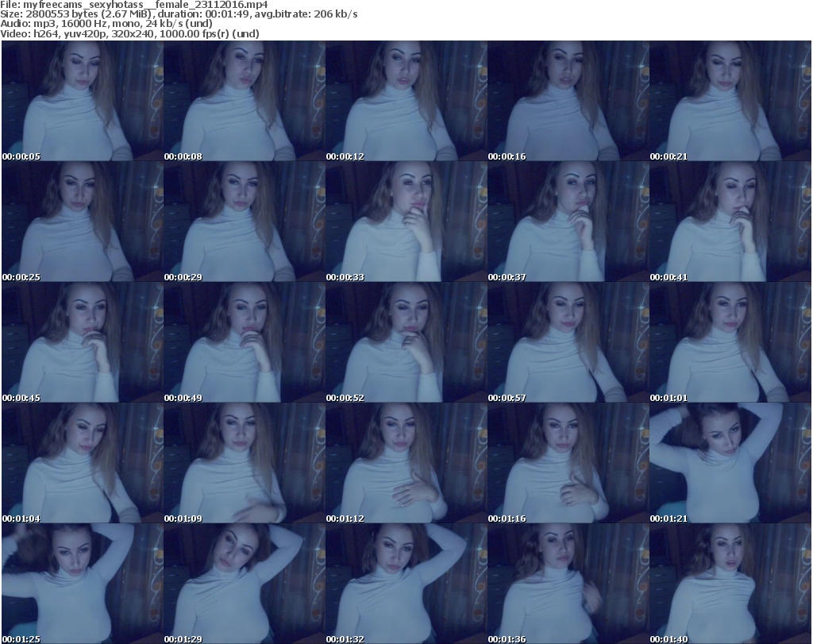Select the thumbnail stamped 00:00:05
The height and width of the screenshot is (644, 813).
click(83, 101)
